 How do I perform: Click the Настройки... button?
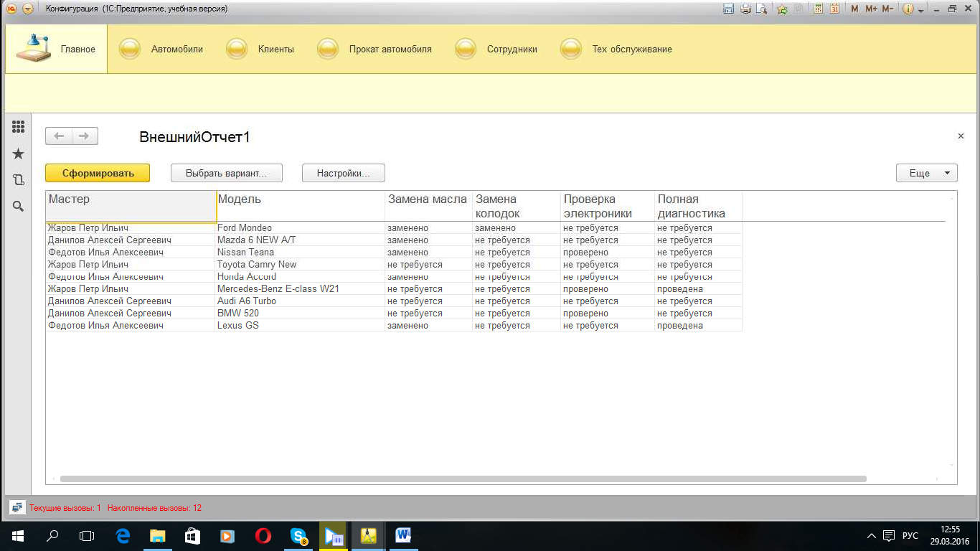pyautogui.click(x=344, y=173)
